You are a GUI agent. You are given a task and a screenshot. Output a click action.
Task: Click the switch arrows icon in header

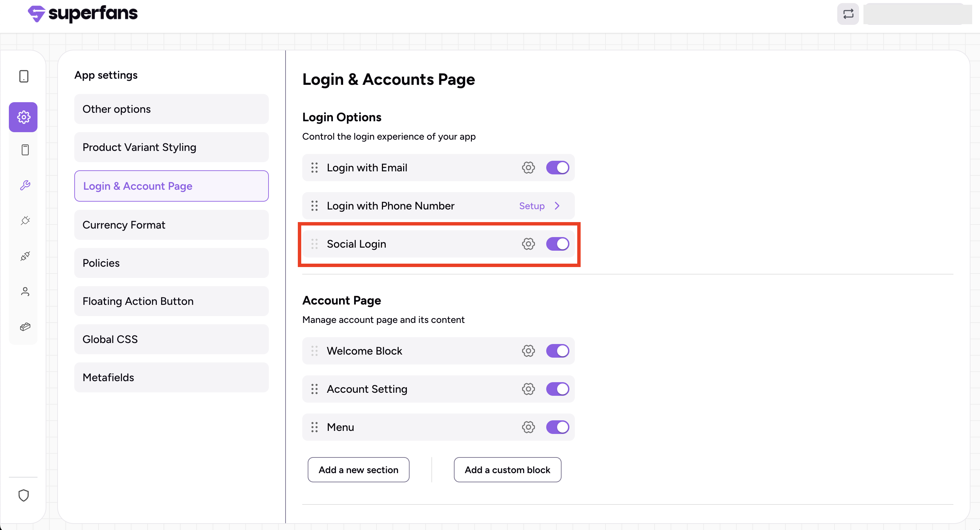[x=847, y=14]
